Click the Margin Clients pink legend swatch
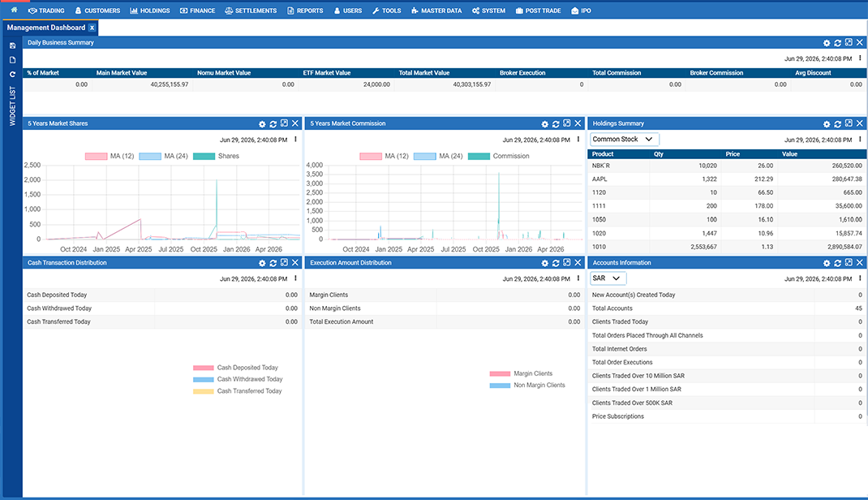The width and height of the screenshot is (868, 500). [x=500, y=373]
